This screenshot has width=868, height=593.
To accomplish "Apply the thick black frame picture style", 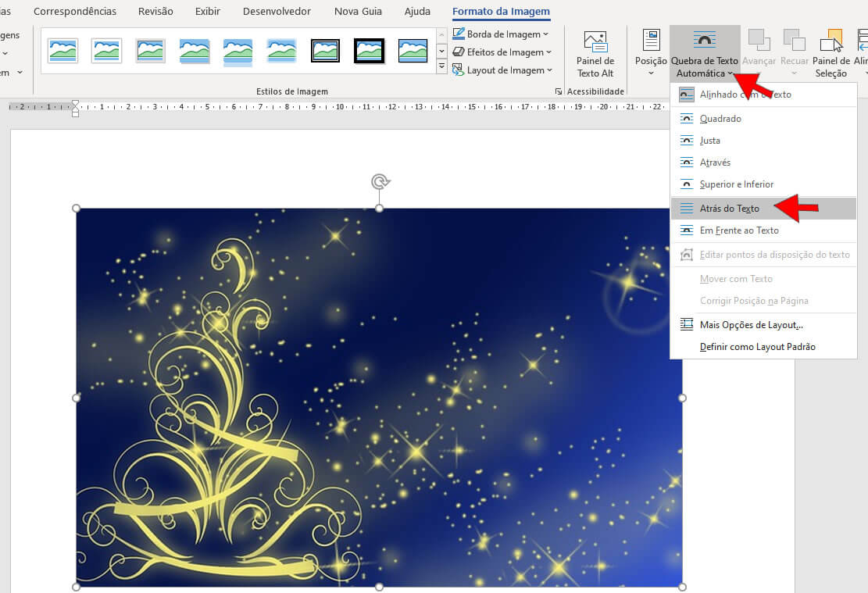I will pos(370,51).
